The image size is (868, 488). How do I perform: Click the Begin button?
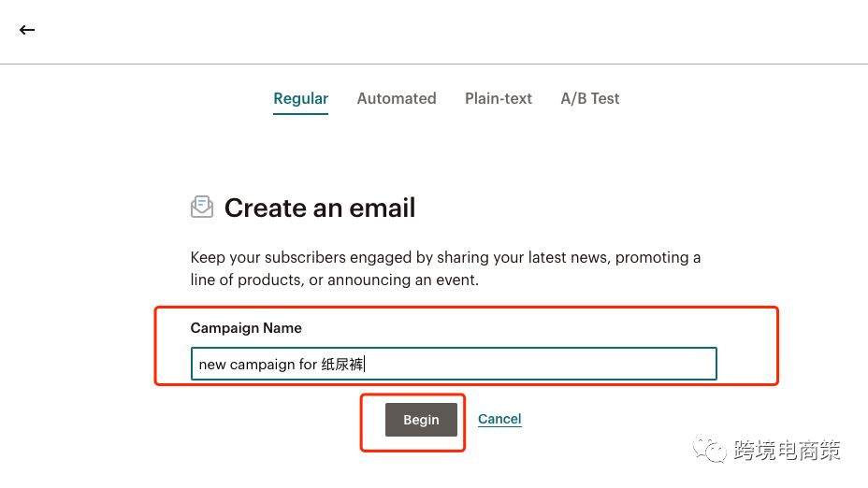point(421,420)
